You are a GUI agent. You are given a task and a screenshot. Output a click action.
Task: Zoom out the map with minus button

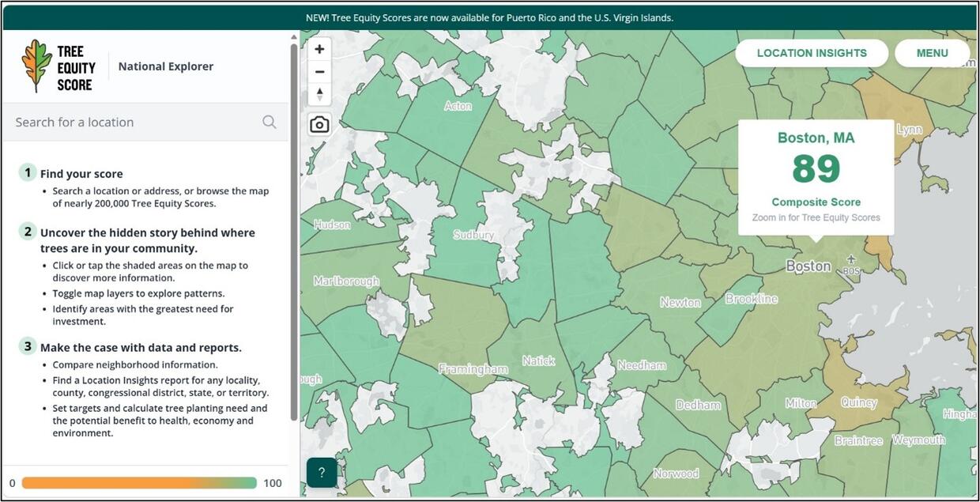coord(319,72)
